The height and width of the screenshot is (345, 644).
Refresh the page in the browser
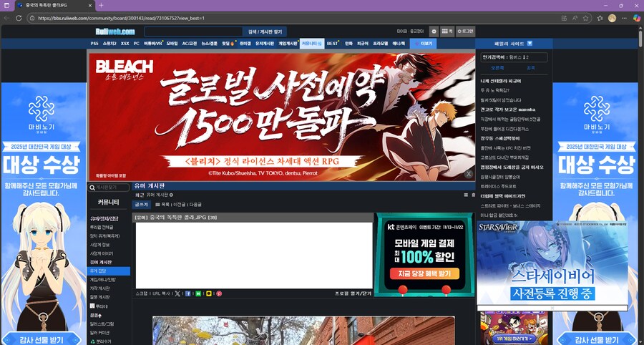19,18
